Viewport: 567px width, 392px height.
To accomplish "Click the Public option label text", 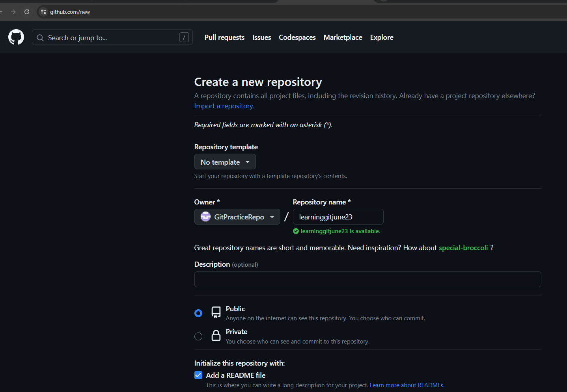I will [235, 309].
